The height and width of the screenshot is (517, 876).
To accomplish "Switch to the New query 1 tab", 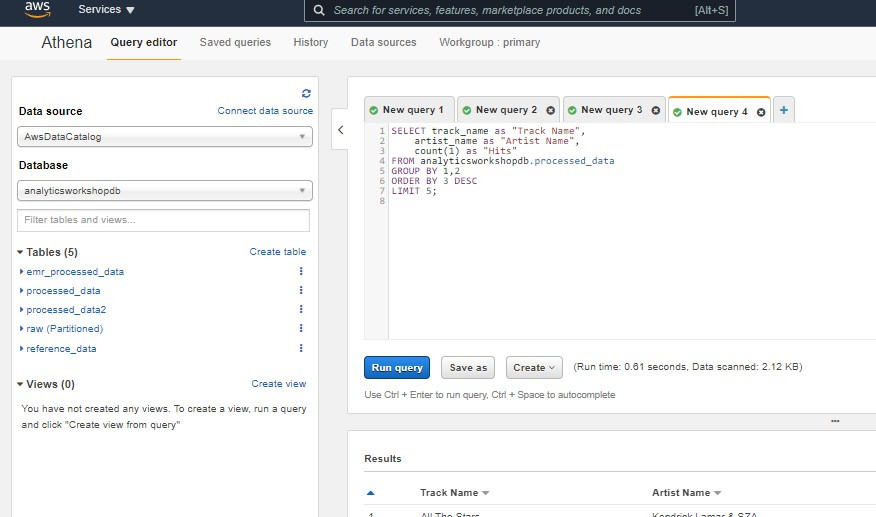I will click(x=408, y=110).
